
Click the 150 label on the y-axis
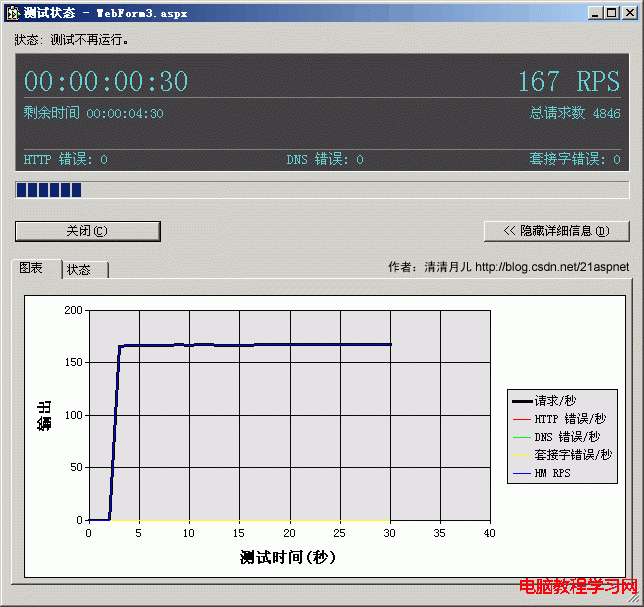(x=74, y=362)
